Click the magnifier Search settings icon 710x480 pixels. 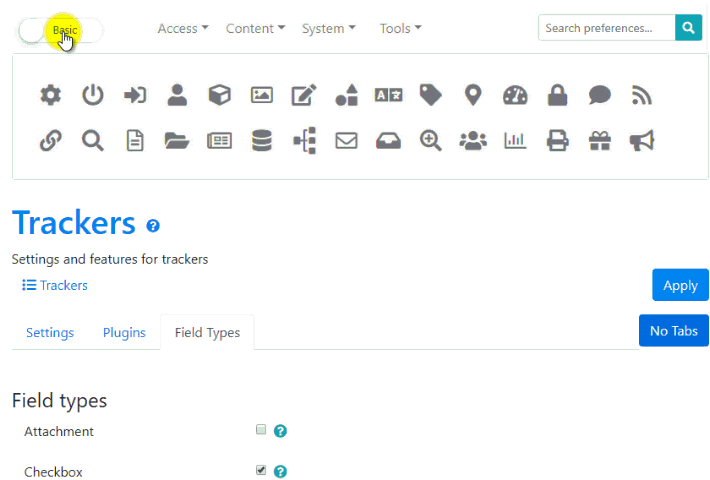93,140
